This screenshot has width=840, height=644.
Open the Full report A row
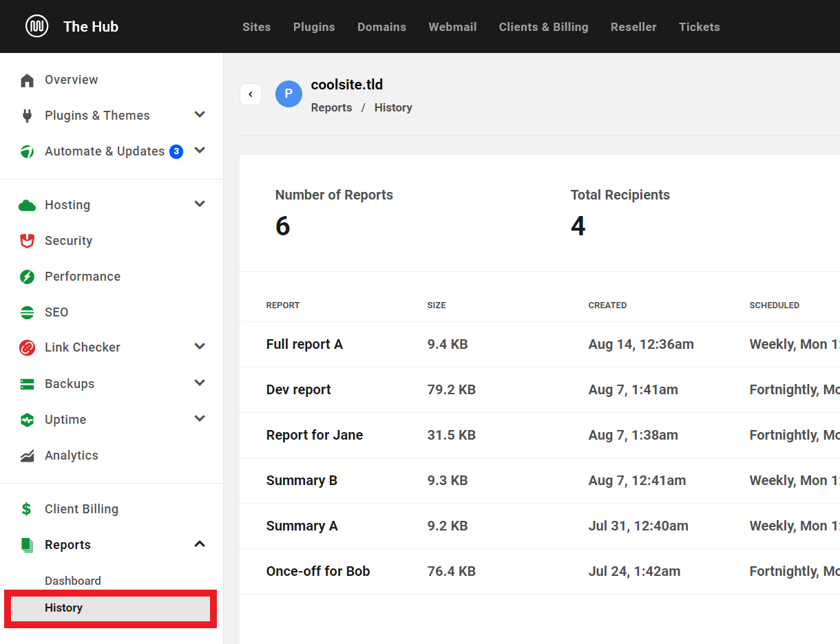point(540,344)
